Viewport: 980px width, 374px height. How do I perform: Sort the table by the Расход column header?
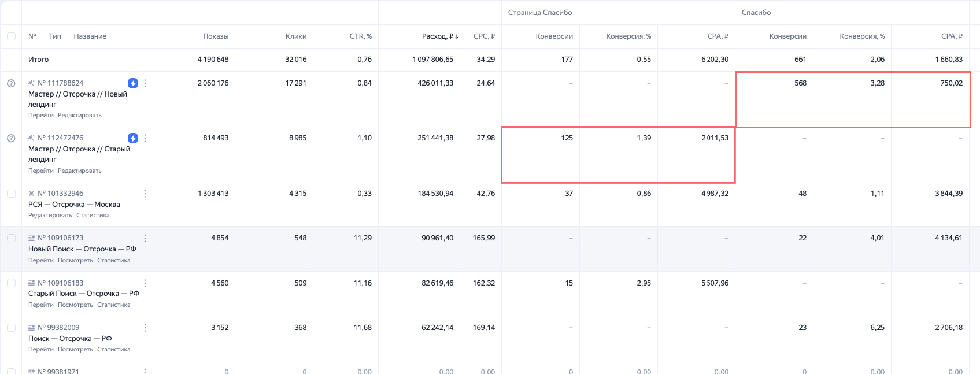pyautogui.click(x=437, y=36)
